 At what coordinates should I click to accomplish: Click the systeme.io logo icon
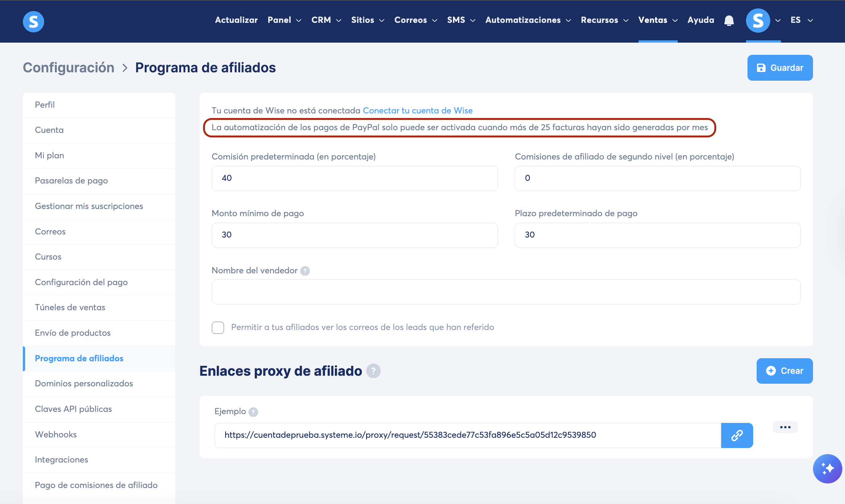[33, 21]
